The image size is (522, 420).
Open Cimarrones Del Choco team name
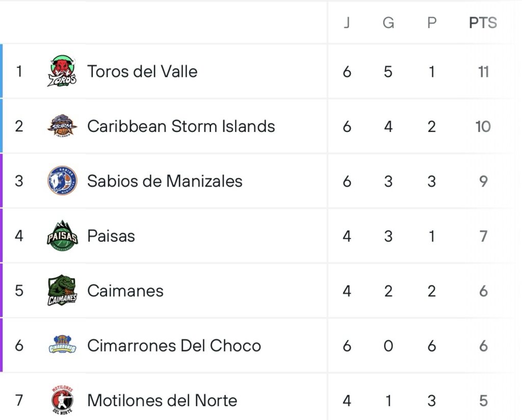174,346
